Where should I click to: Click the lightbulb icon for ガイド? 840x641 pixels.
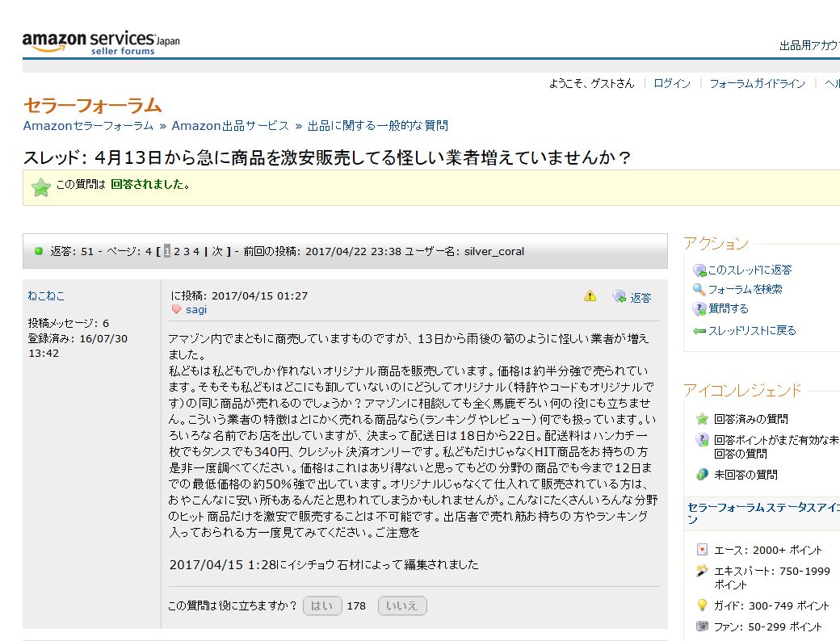(x=702, y=605)
